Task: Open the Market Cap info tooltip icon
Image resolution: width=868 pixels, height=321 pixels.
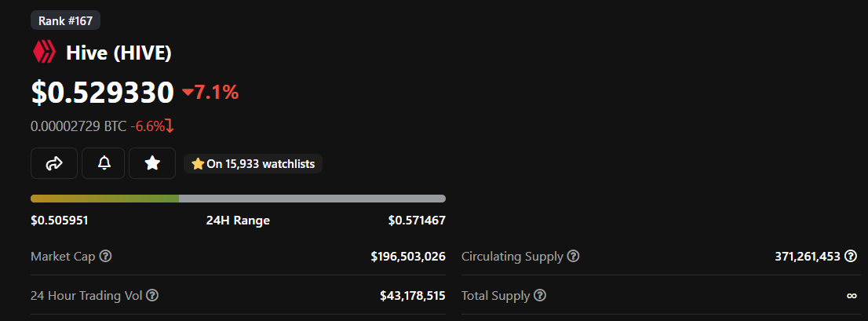Action: [105, 256]
